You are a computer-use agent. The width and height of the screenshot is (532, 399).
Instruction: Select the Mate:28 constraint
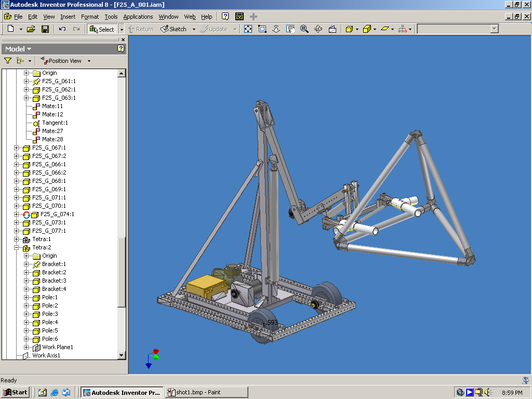pyautogui.click(x=52, y=139)
